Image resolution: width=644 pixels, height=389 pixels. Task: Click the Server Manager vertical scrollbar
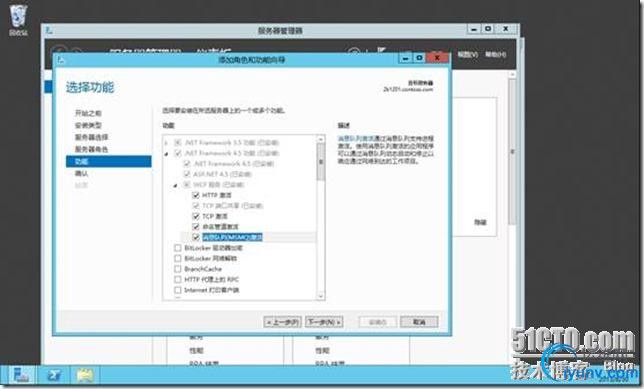coord(512,152)
